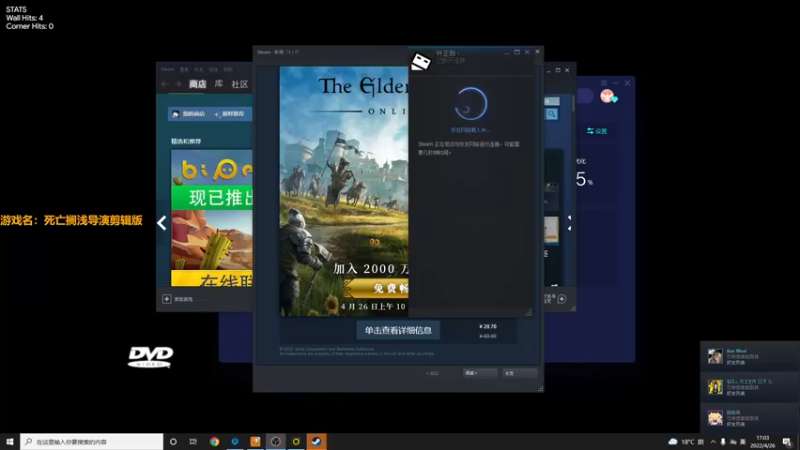Launch Chrome from taskbar
Image resolution: width=800 pixels, height=450 pixels.
214,441
